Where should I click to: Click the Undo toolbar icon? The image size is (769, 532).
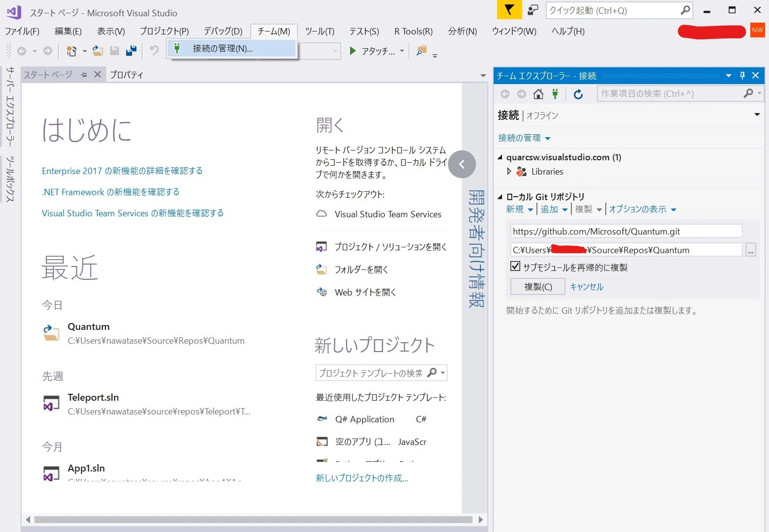154,51
